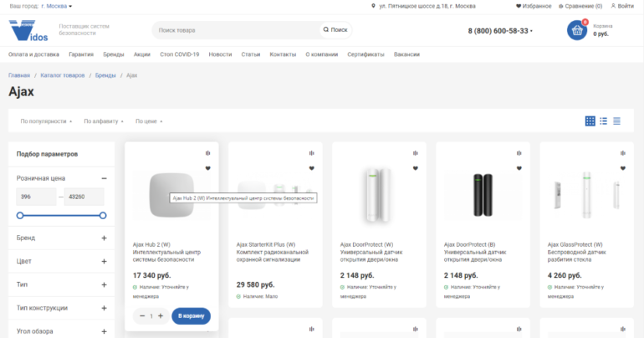Open Гарантия menu item

(x=81, y=54)
